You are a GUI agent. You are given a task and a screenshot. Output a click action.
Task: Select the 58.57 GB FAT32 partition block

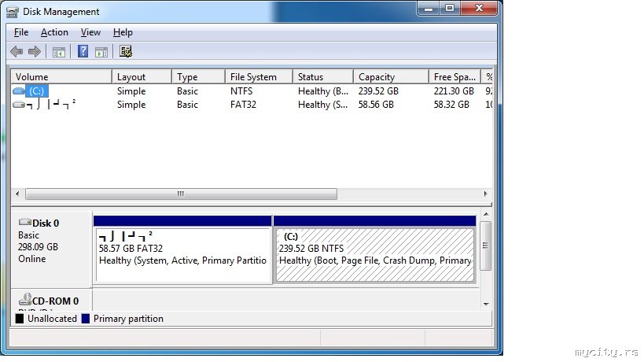click(x=182, y=249)
